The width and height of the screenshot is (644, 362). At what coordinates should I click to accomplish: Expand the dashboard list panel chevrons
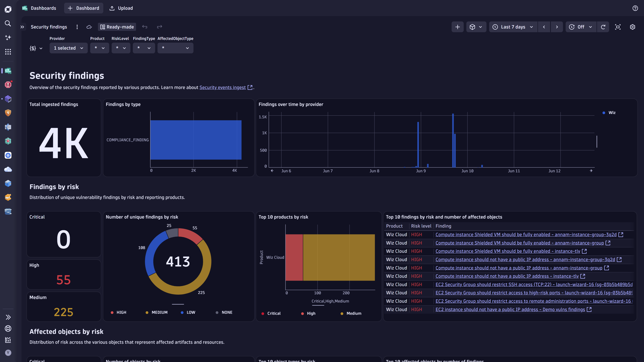tap(22, 27)
